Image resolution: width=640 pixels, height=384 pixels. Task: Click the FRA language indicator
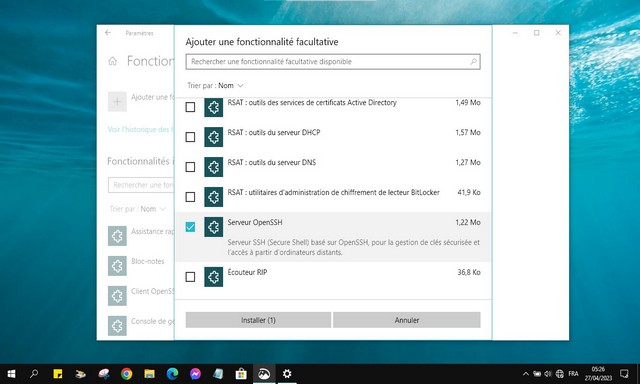(573, 373)
